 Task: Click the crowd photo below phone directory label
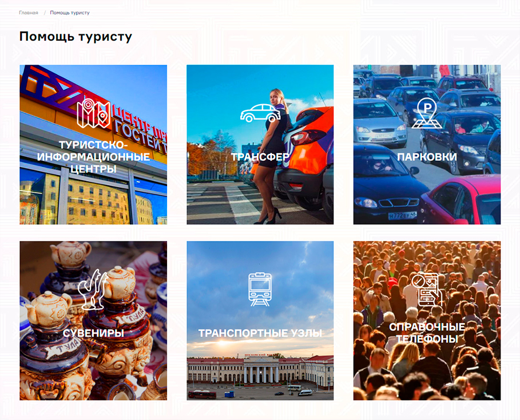(427, 371)
